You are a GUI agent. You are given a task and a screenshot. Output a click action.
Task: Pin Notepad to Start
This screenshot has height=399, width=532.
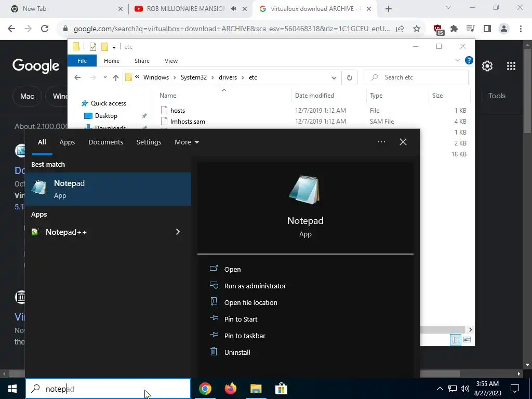[x=241, y=319]
